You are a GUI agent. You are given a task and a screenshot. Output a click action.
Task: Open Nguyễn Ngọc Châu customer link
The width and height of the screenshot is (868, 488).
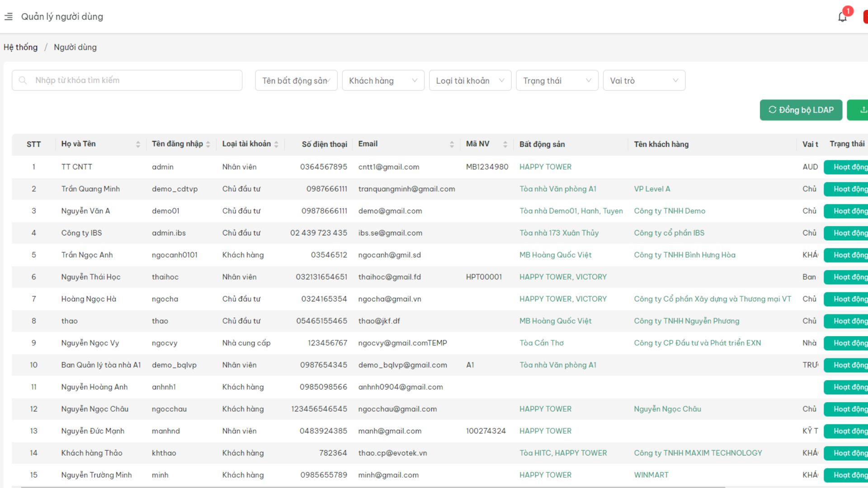[667, 409]
